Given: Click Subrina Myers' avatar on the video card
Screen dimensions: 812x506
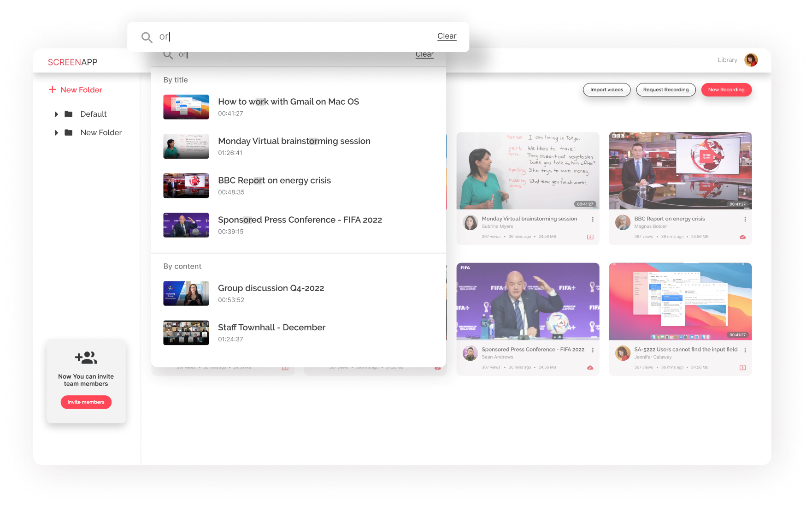Looking at the screenshot, I should 470,222.
